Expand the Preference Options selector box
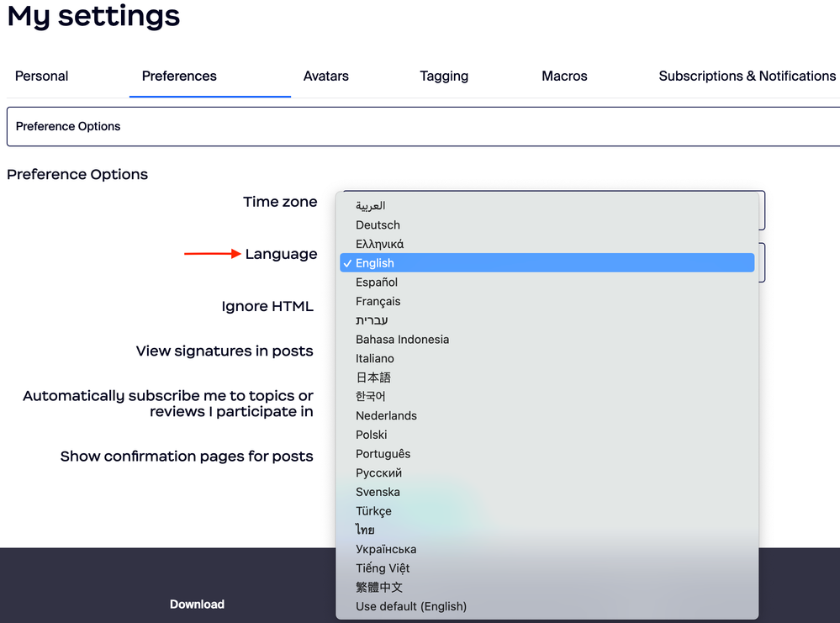 pos(420,127)
